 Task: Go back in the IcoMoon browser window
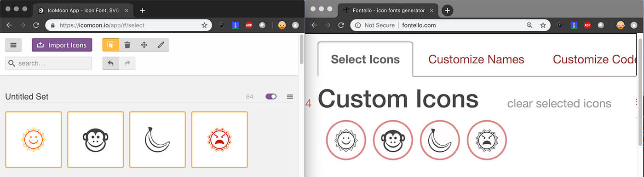point(9,25)
